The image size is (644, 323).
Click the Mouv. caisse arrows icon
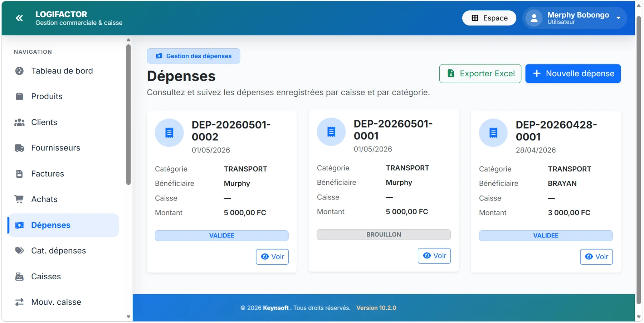coord(19,302)
